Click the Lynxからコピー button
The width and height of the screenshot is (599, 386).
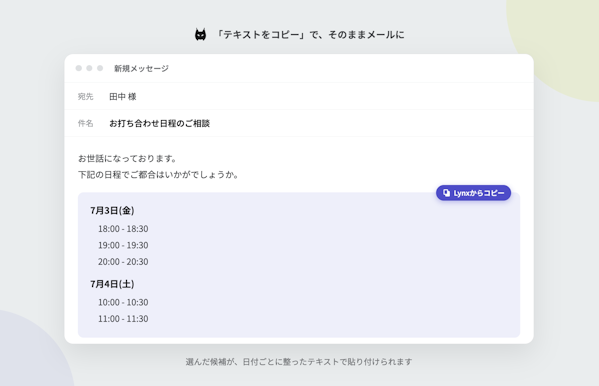(x=473, y=193)
